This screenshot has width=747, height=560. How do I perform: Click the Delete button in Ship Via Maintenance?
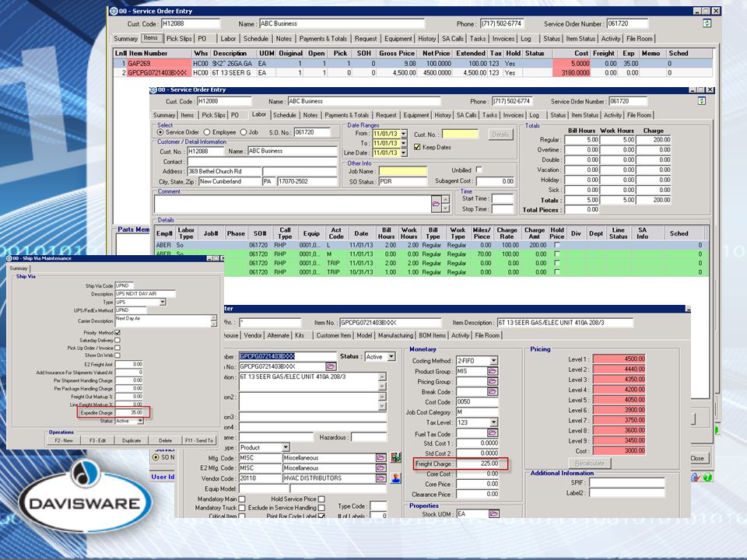(165, 440)
